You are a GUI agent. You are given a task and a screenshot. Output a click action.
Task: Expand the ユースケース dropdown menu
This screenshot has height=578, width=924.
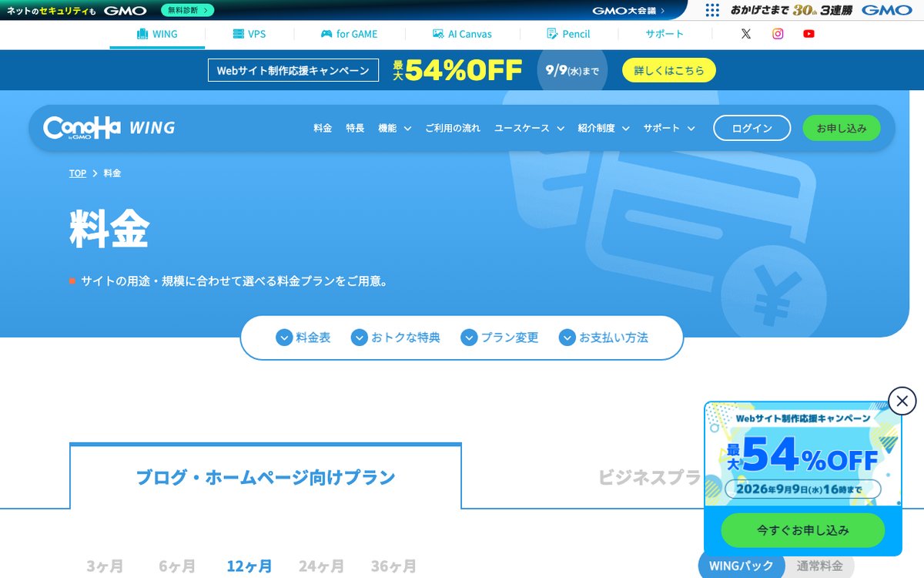click(530, 128)
